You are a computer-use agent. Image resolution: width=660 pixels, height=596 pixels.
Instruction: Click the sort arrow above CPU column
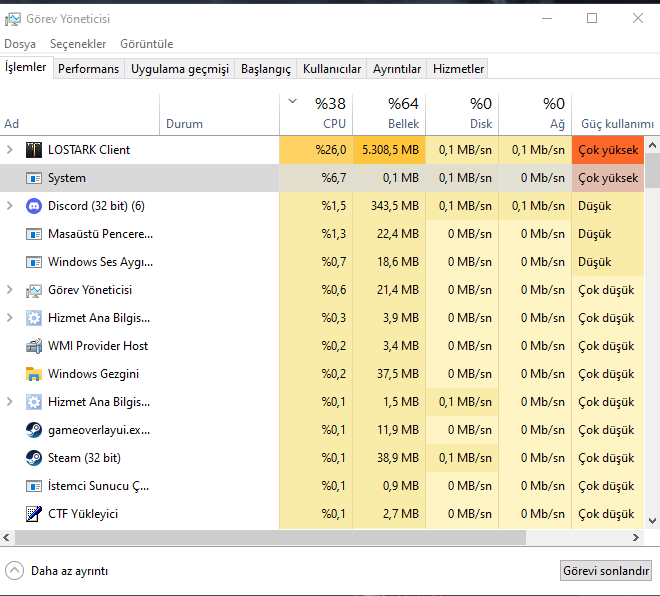click(x=293, y=101)
